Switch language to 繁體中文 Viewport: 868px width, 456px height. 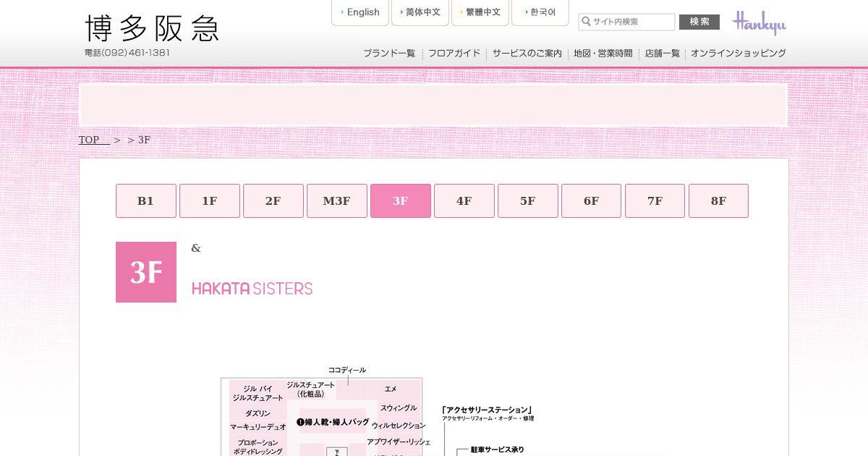[x=480, y=12]
